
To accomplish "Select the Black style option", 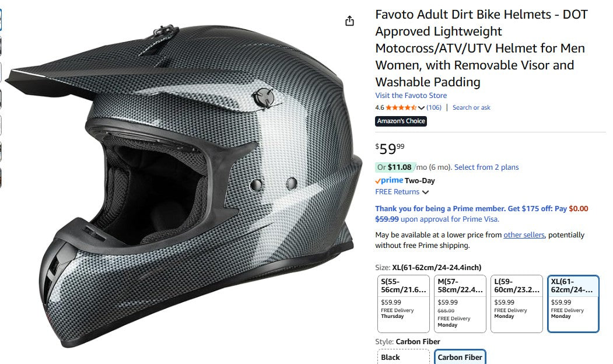I will [402, 356].
